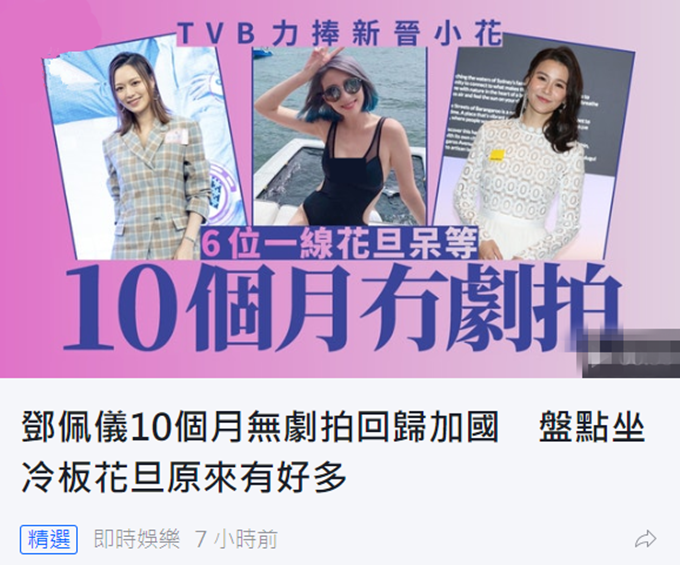This screenshot has width=680, height=565.
Task: Click the 6位一線花旦呆等 label
Action: [x=340, y=242]
